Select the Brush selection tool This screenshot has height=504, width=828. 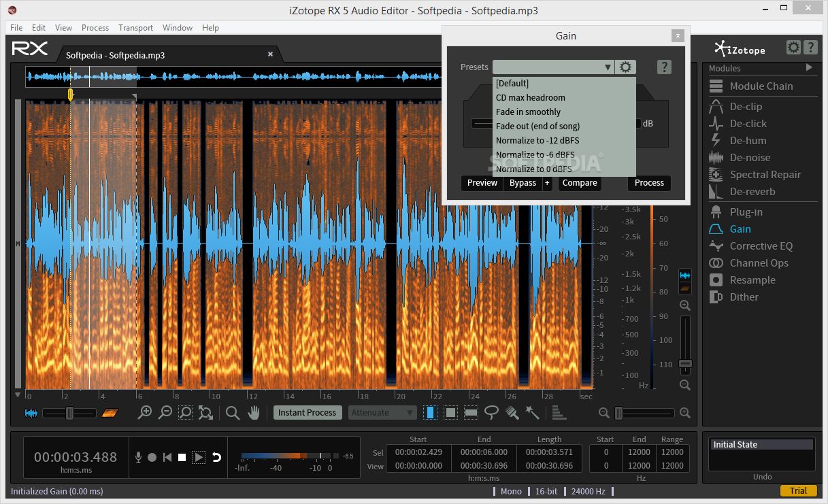(x=512, y=412)
